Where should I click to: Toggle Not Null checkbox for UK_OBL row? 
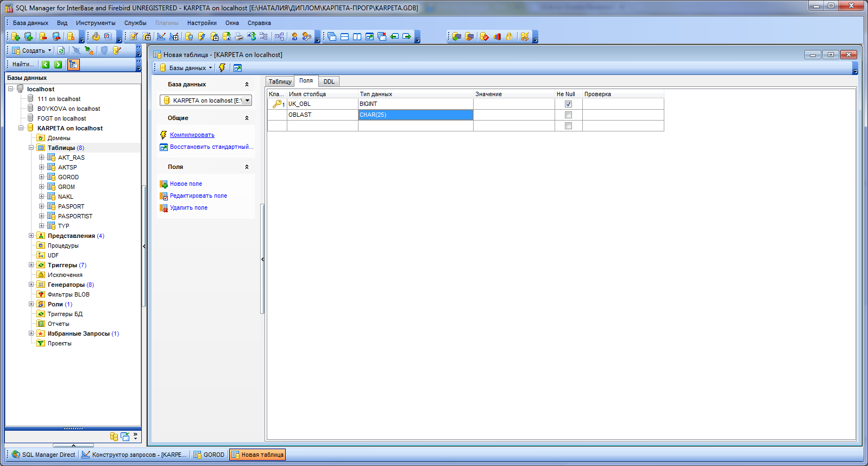click(x=568, y=104)
